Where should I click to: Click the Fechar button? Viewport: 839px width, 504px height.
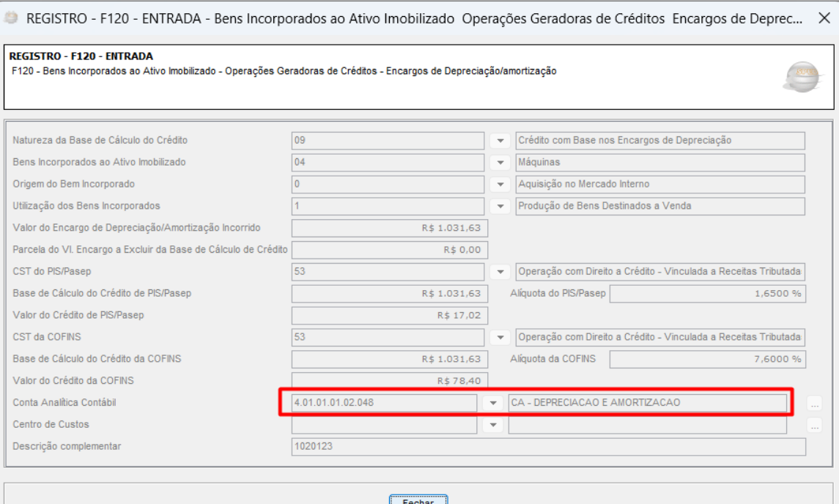(x=418, y=500)
